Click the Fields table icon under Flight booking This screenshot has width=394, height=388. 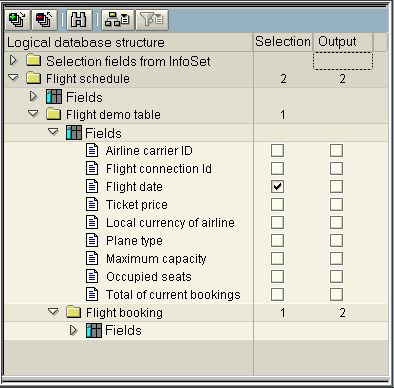[94, 330]
